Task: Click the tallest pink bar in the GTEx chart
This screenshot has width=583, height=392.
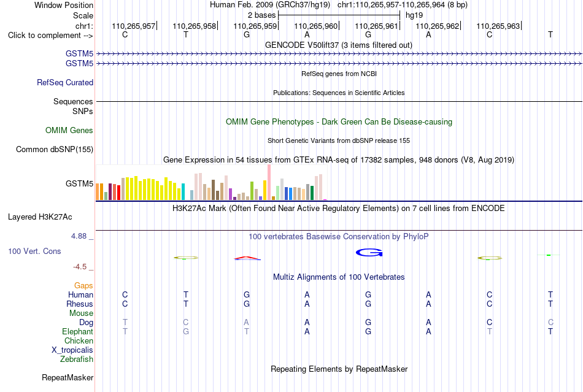Action: click(269, 182)
